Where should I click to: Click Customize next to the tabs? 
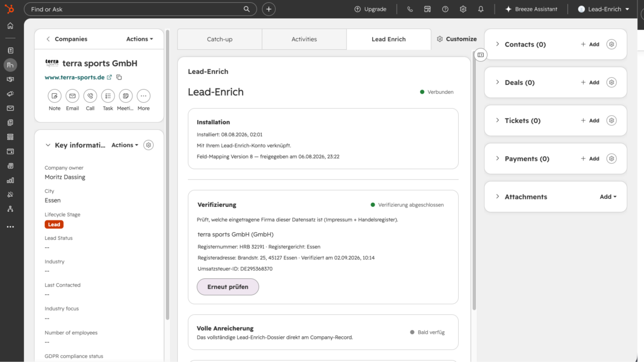pyautogui.click(x=457, y=39)
